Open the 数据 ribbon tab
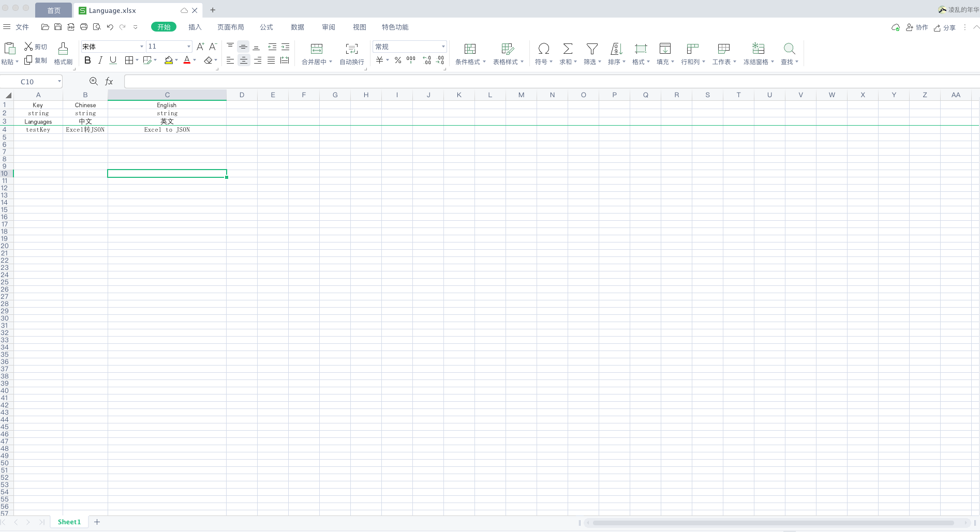This screenshot has height=532, width=980. pos(297,27)
